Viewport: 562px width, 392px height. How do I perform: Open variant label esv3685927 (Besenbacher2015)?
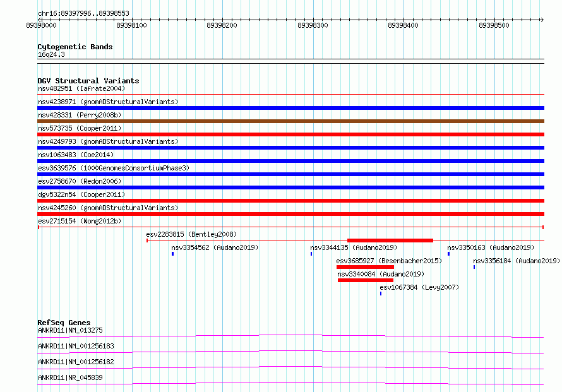click(389, 261)
